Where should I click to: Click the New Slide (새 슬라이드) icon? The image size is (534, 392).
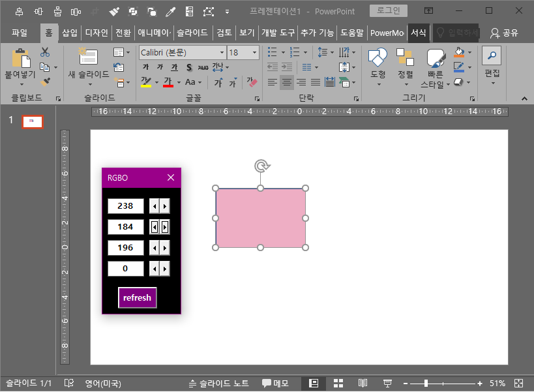click(89, 57)
